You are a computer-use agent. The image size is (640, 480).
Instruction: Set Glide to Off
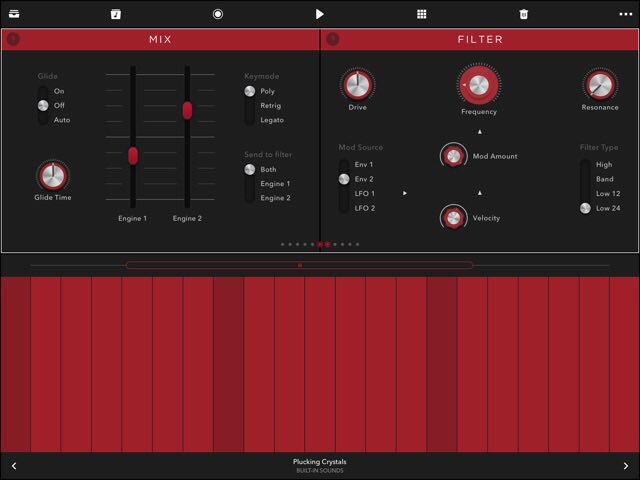(x=59, y=105)
